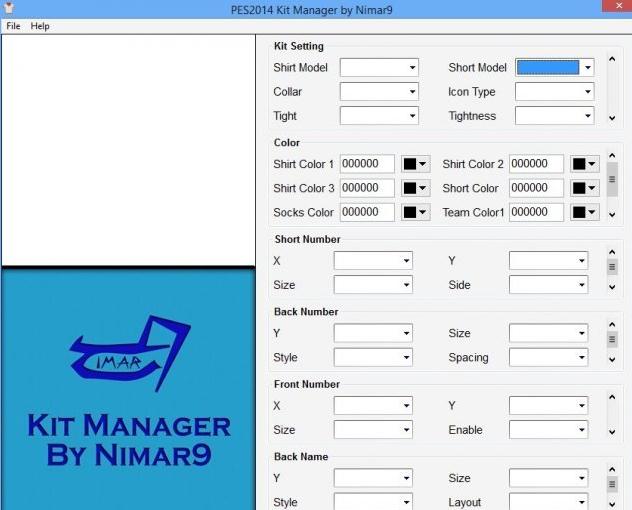Image resolution: width=632 pixels, height=510 pixels.
Task: Click the Shirt Color 3 hex field
Action: click(367, 188)
